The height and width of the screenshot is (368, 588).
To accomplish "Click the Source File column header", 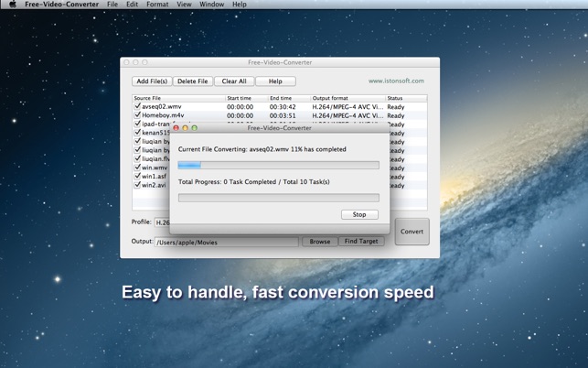I will pos(178,98).
